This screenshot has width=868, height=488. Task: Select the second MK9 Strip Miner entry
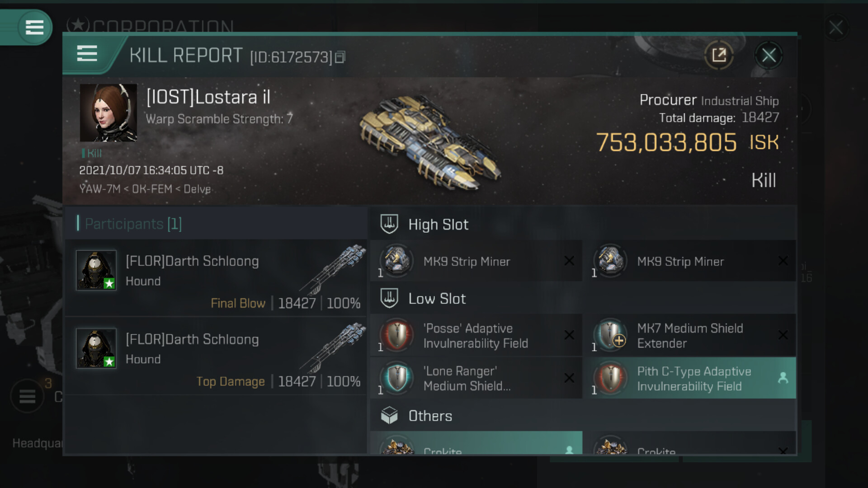click(690, 261)
